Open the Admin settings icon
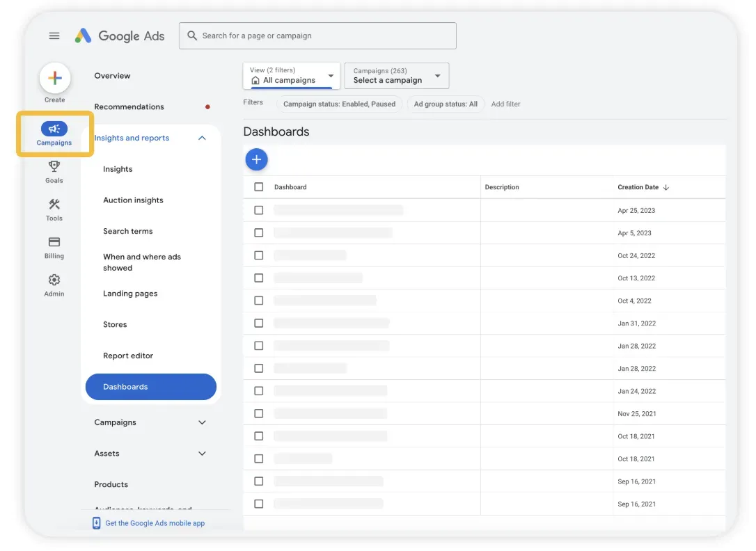756x551 pixels. tap(54, 283)
